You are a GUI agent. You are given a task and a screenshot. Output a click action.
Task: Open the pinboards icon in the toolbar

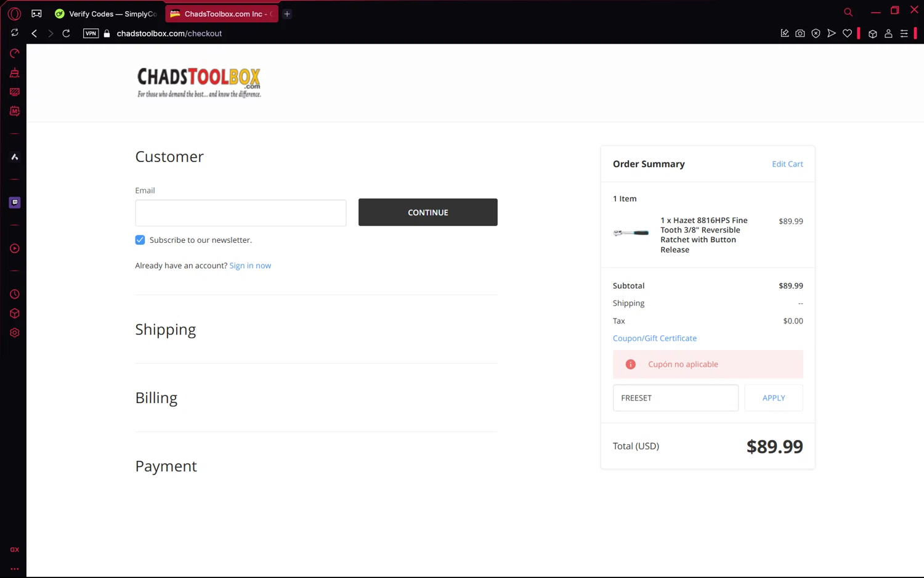click(x=784, y=33)
